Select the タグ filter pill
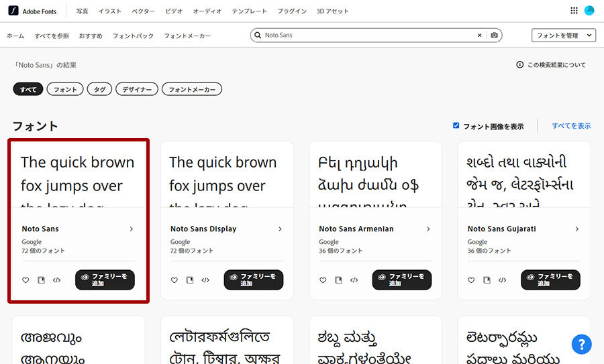Viewport: 604px width, 364px height. (99, 89)
